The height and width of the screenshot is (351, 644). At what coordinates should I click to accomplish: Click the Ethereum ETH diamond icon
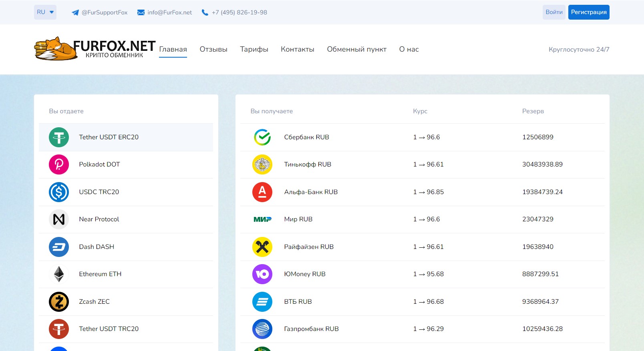pos(59,274)
